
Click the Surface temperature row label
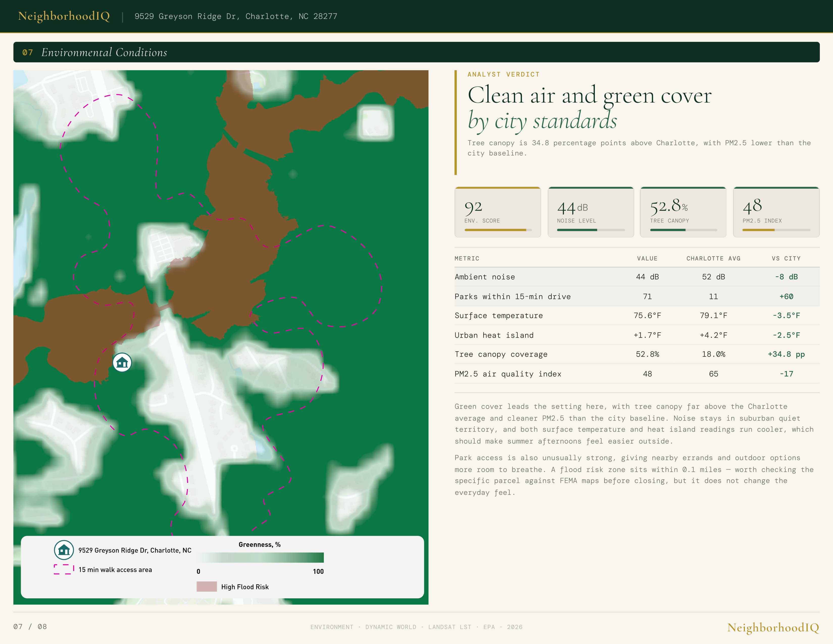click(x=498, y=315)
